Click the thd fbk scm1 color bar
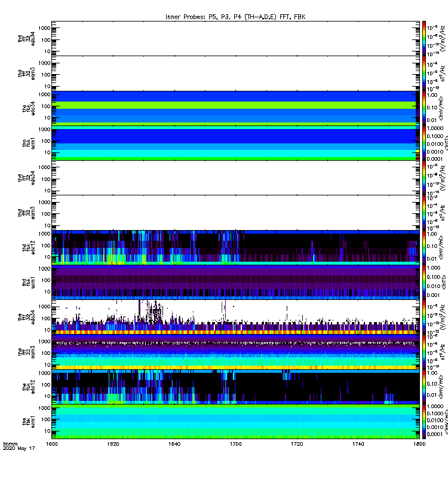Screen dimensions: 448x478 coord(424,282)
